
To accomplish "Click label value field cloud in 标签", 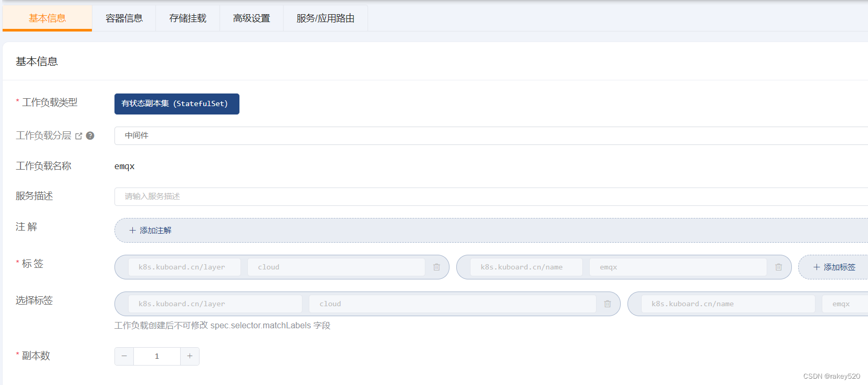I will tap(336, 267).
